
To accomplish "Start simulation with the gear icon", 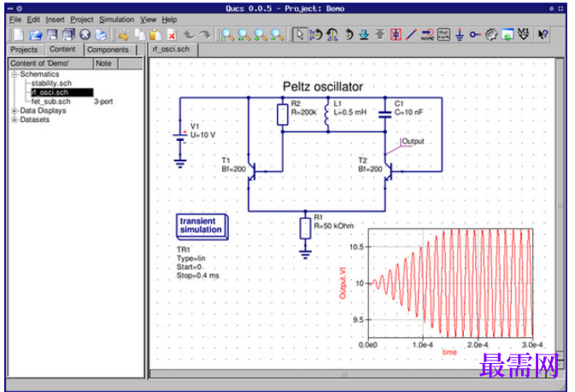I will (x=491, y=34).
